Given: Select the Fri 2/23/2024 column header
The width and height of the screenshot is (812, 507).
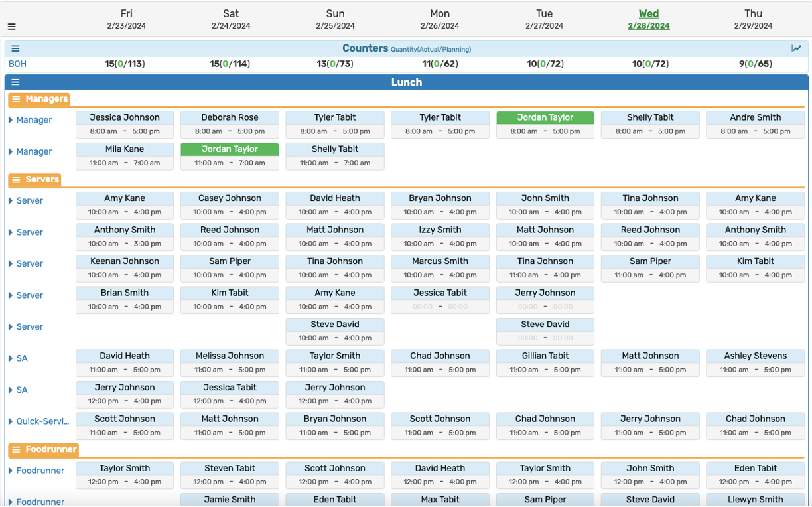Looking at the screenshot, I should [126, 19].
